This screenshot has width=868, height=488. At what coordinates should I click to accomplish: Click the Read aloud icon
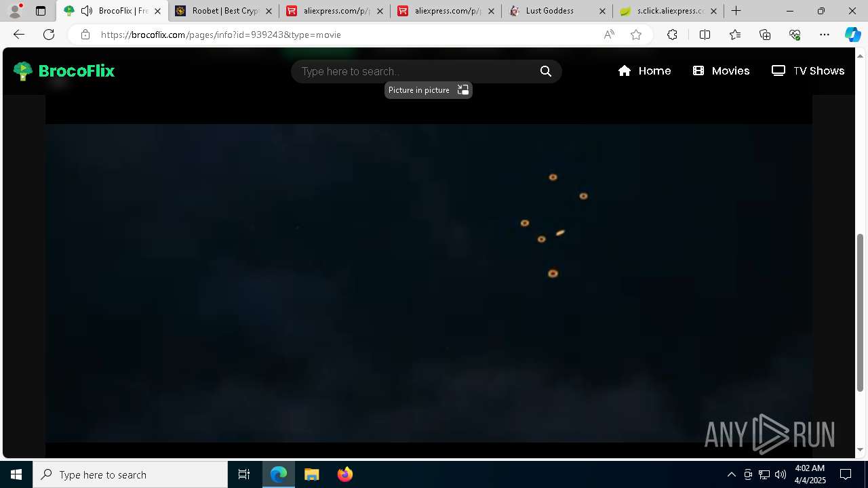(609, 35)
